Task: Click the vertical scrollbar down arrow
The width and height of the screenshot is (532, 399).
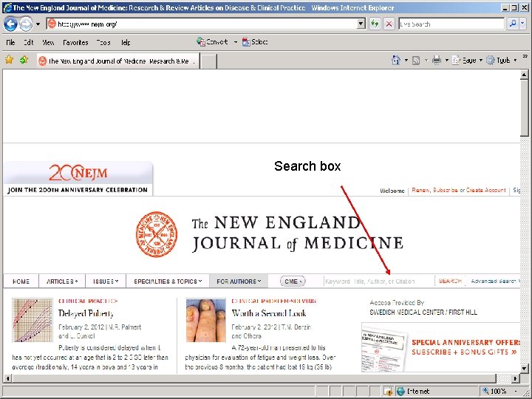Action: coord(524,369)
